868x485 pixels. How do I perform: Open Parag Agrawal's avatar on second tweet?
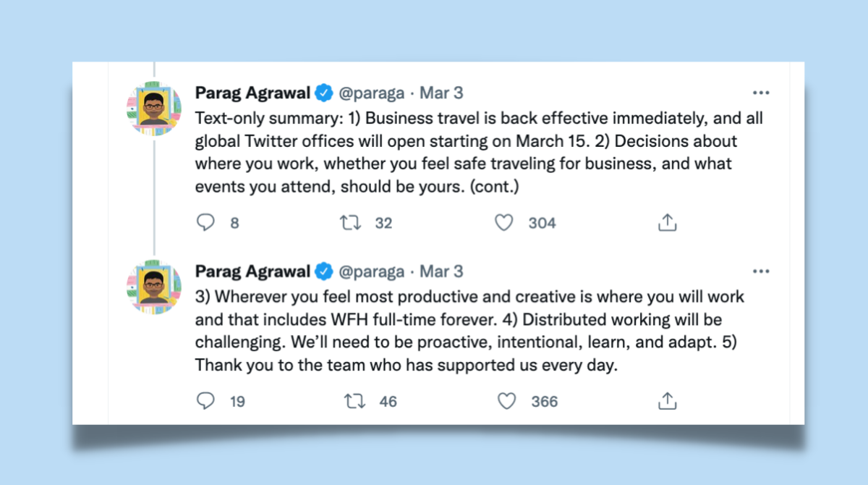coord(153,287)
